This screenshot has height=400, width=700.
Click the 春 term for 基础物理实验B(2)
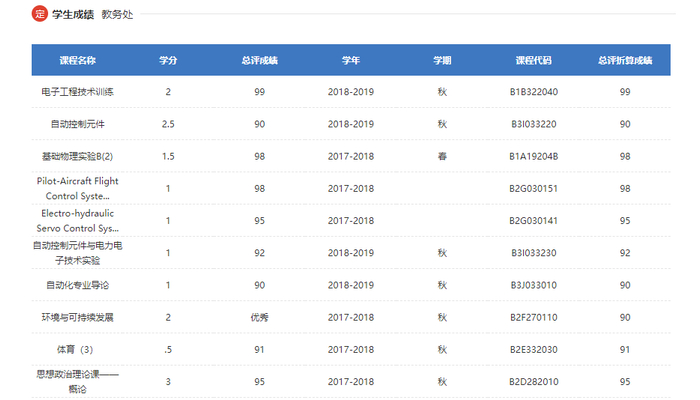[442, 156]
